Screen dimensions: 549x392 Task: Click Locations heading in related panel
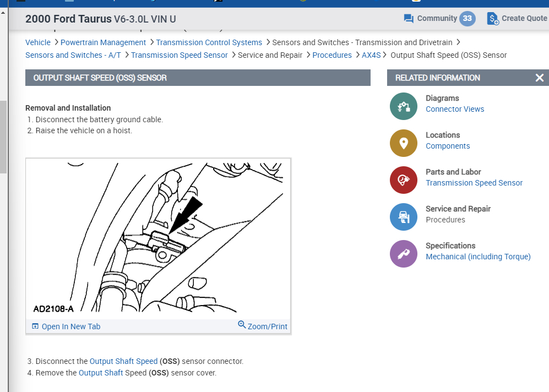point(443,135)
